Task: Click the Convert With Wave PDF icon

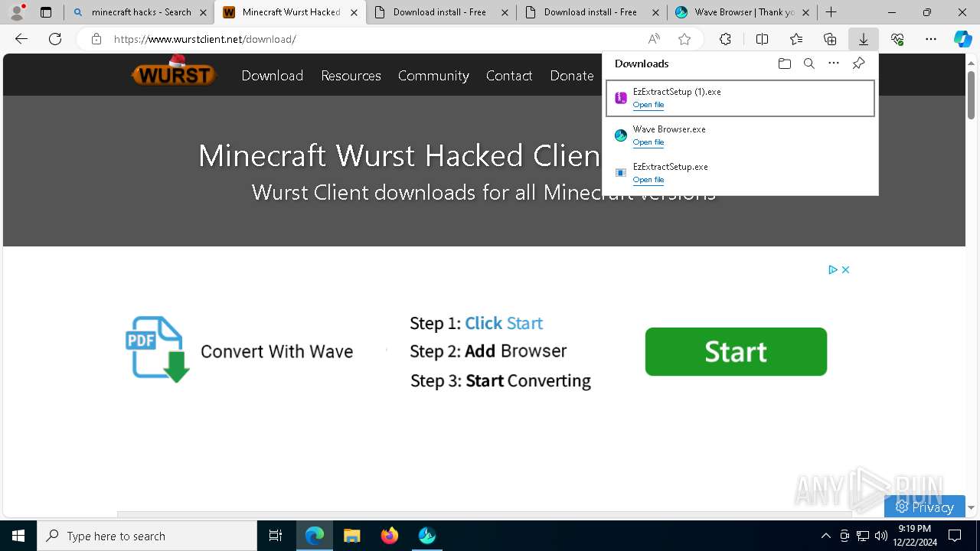Action: point(157,349)
